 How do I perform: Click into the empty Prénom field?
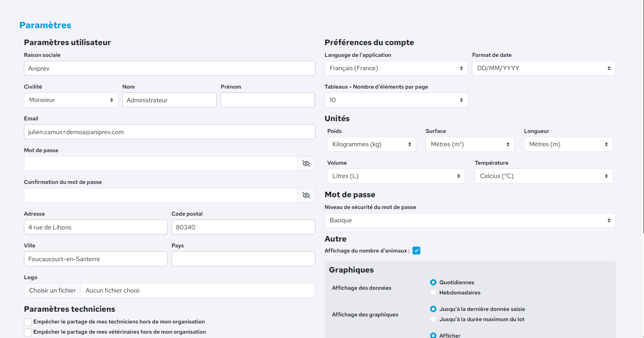(x=268, y=100)
